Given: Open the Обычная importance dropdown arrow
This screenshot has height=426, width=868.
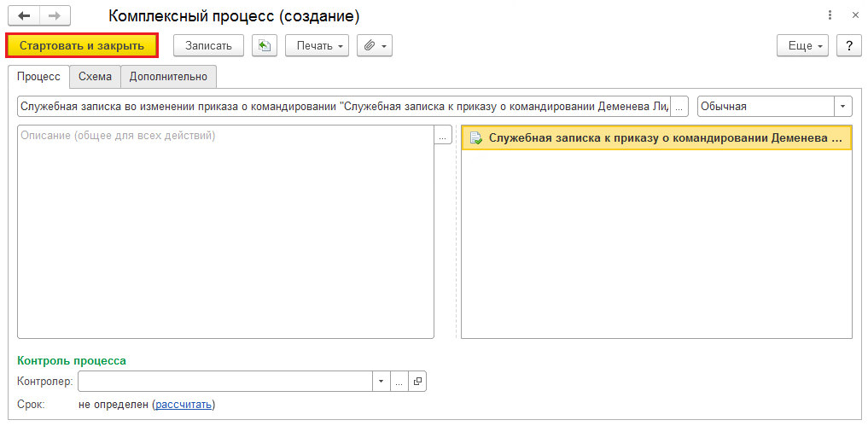Looking at the screenshot, I should [843, 107].
